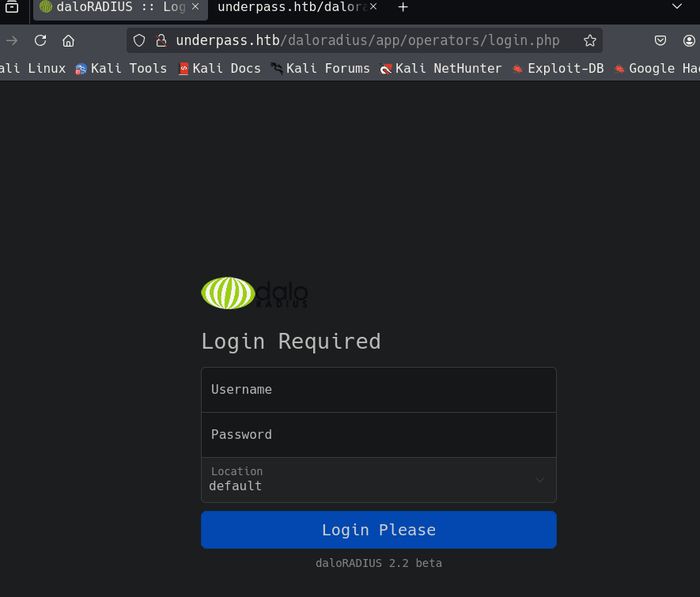The width and height of the screenshot is (700, 597).
Task: Bookmark this page with the star icon
Action: tap(589, 40)
